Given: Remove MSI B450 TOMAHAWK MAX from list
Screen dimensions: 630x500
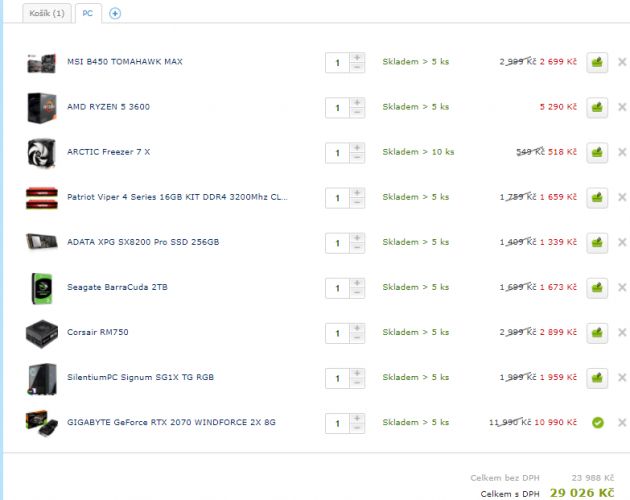Looking at the screenshot, I should pyautogui.click(x=622, y=62).
